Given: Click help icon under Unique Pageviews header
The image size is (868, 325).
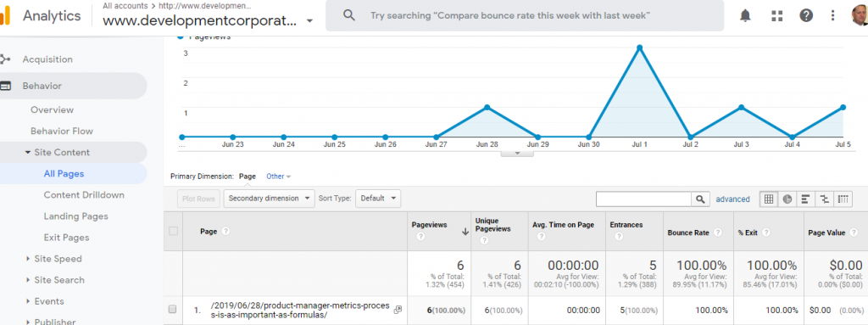Looking at the screenshot, I should click(484, 240).
